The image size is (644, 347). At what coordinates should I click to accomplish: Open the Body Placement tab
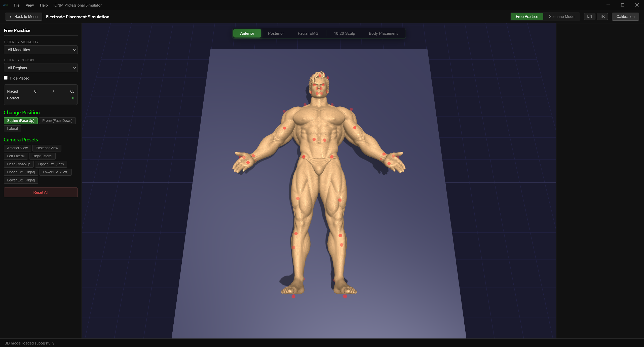(x=383, y=33)
